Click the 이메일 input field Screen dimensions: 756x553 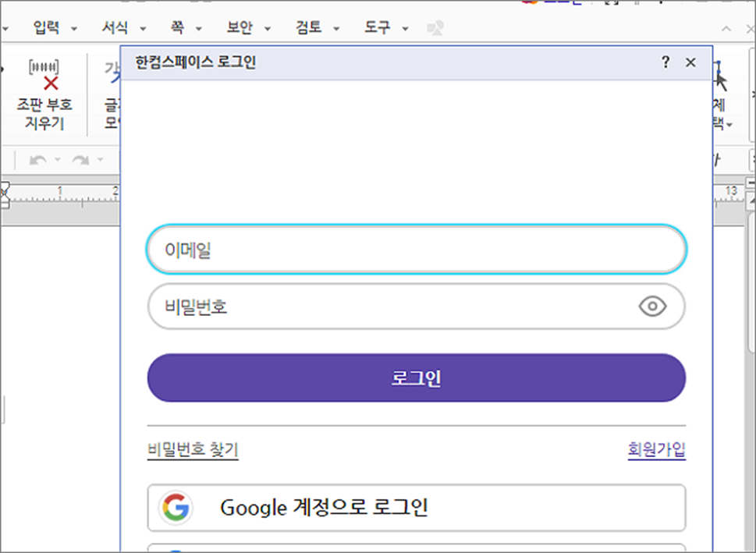point(417,250)
